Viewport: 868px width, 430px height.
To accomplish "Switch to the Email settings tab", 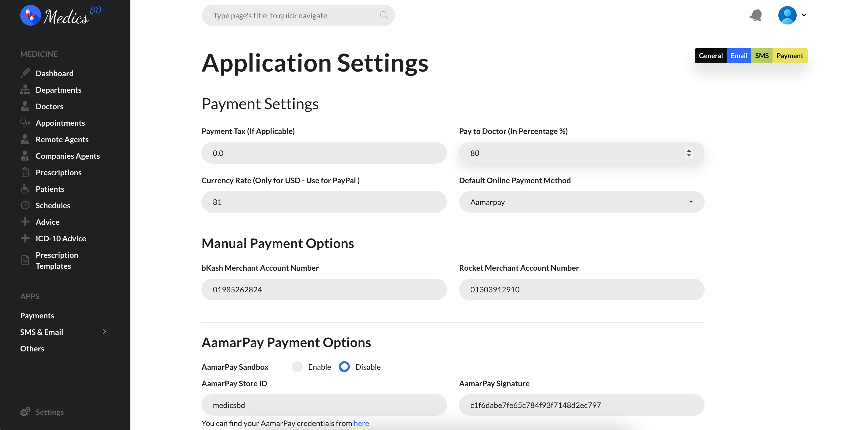I will pos(739,55).
